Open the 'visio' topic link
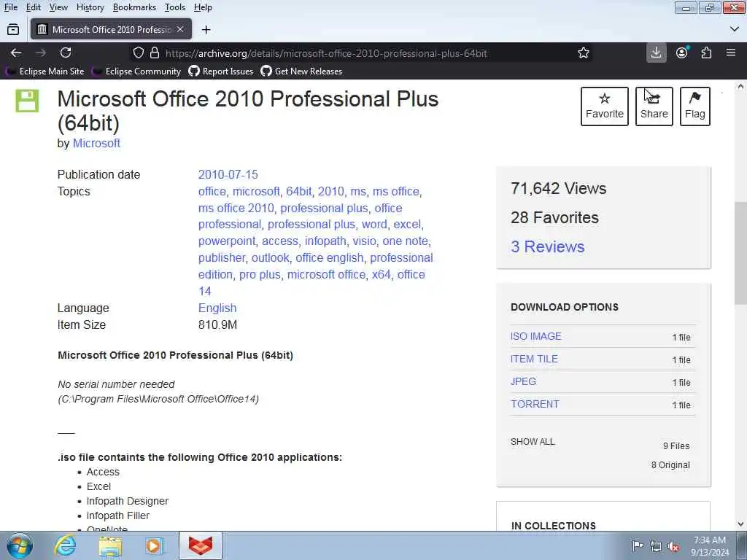Screen dimensions: 747x560 pyautogui.click(x=365, y=241)
